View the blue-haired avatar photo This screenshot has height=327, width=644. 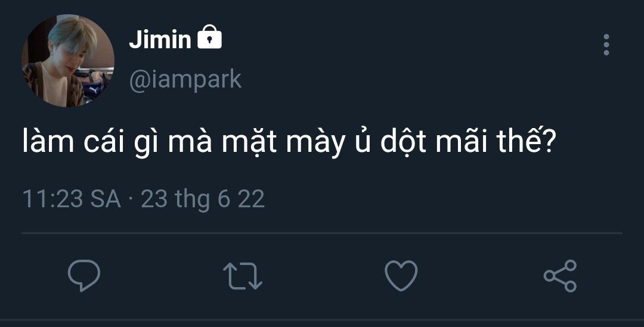point(68,61)
